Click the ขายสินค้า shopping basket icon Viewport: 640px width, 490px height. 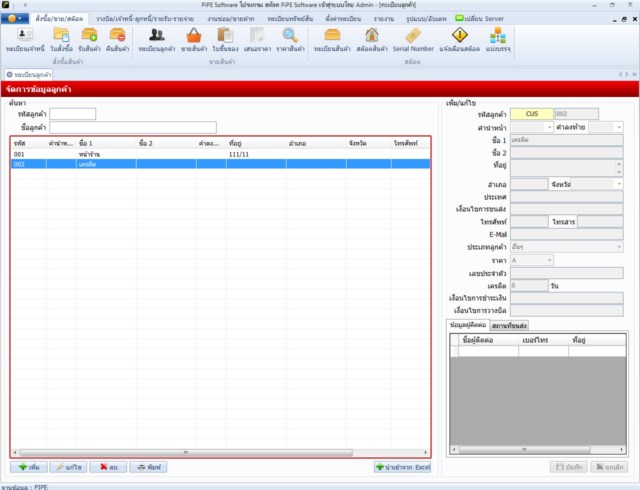194,40
